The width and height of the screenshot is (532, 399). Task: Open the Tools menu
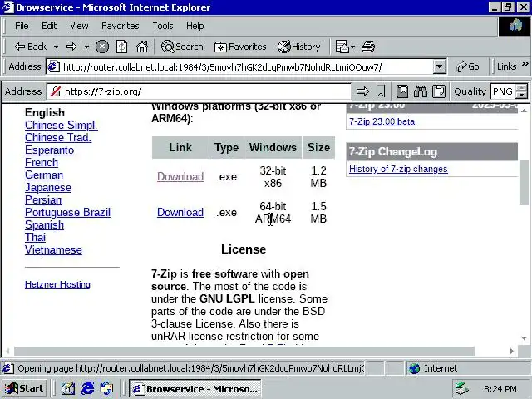(163, 26)
